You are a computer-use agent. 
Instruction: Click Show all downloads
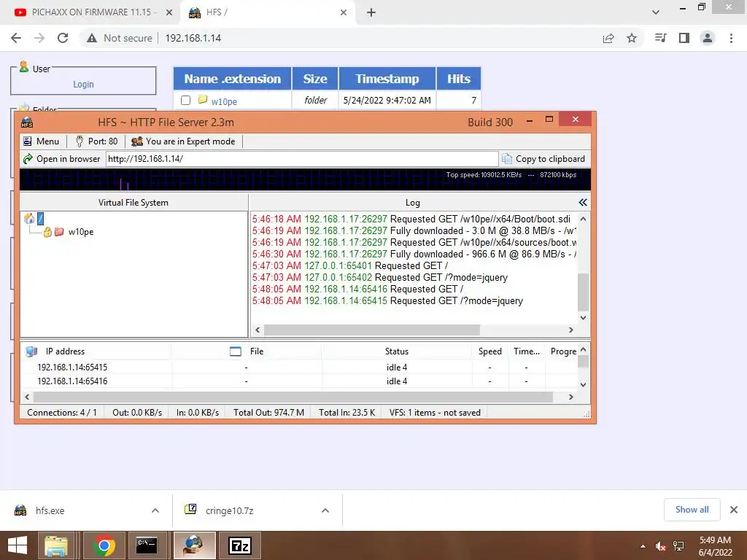point(692,510)
